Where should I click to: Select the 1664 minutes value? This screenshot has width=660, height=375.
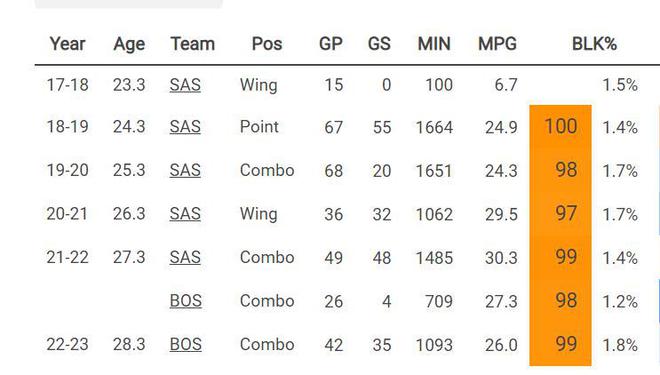pyautogui.click(x=434, y=127)
